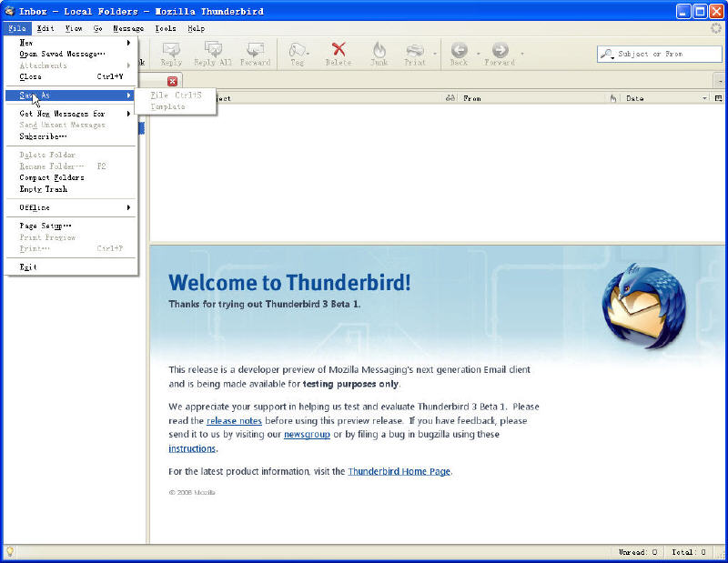
Task: Choose Open Saved Message
Action: [70, 54]
